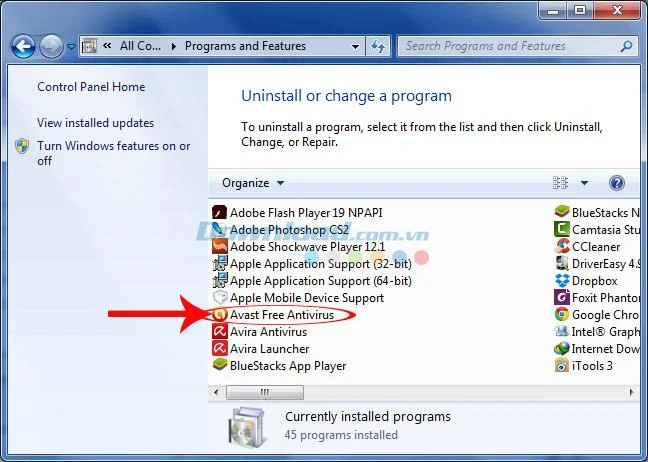Open Control Panel Home
The image size is (648, 462).
91,87
